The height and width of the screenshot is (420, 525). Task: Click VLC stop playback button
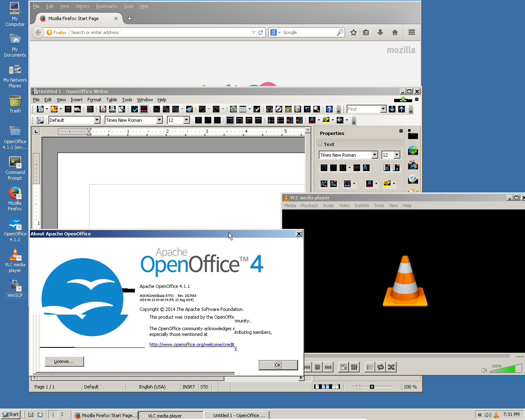point(317,367)
